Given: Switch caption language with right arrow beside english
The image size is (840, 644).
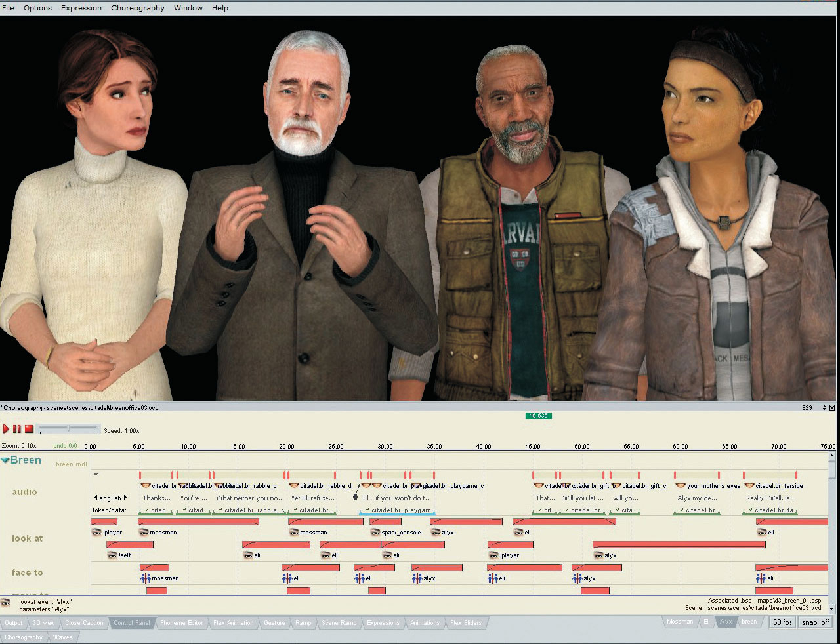Looking at the screenshot, I should tap(125, 498).
